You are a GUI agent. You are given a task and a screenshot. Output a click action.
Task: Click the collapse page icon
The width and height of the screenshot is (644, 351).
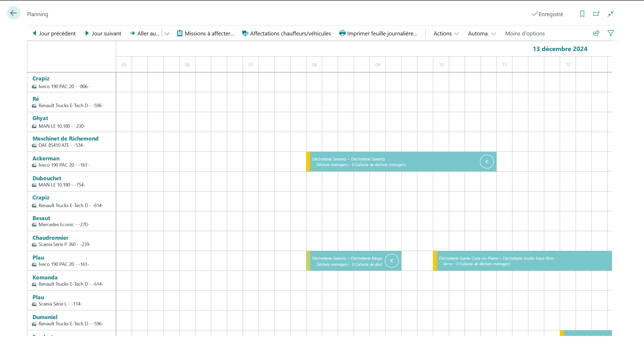click(611, 14)
